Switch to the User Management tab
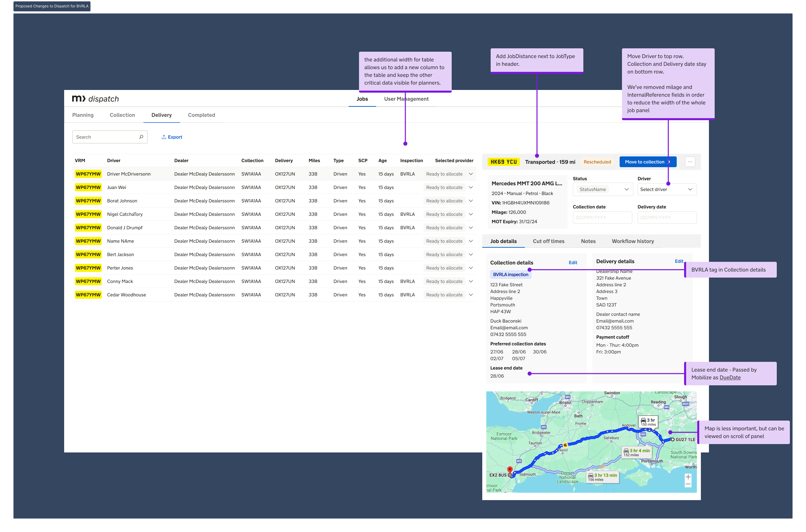Viewport: 806px width, 532px height. click(406, 99)
